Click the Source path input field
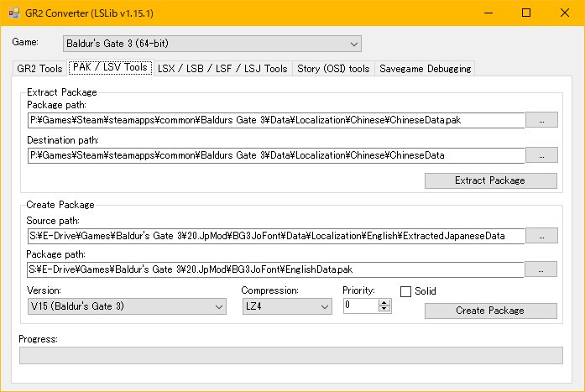Viewport: 585px width, 392px height. 275,236
